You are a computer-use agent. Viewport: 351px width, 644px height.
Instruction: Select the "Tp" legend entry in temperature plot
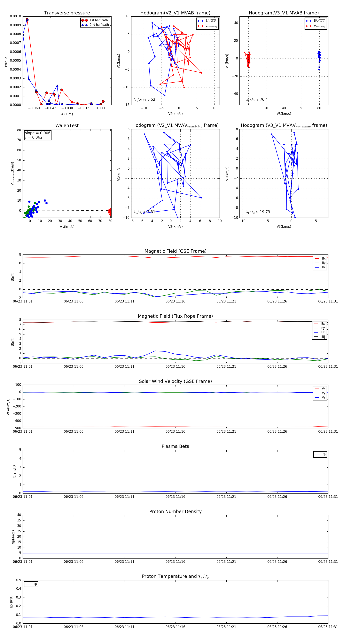pyautogui.click(x=31, y=584)
